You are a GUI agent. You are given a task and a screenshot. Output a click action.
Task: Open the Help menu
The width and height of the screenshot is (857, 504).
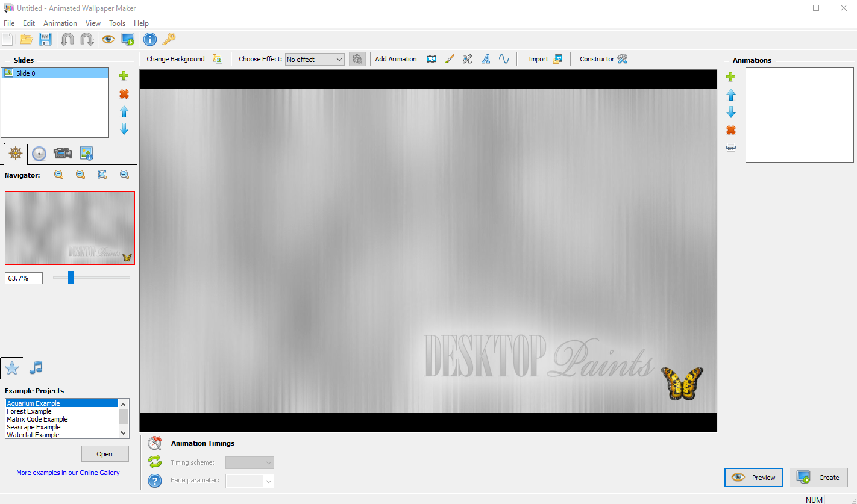click(141, 23)
